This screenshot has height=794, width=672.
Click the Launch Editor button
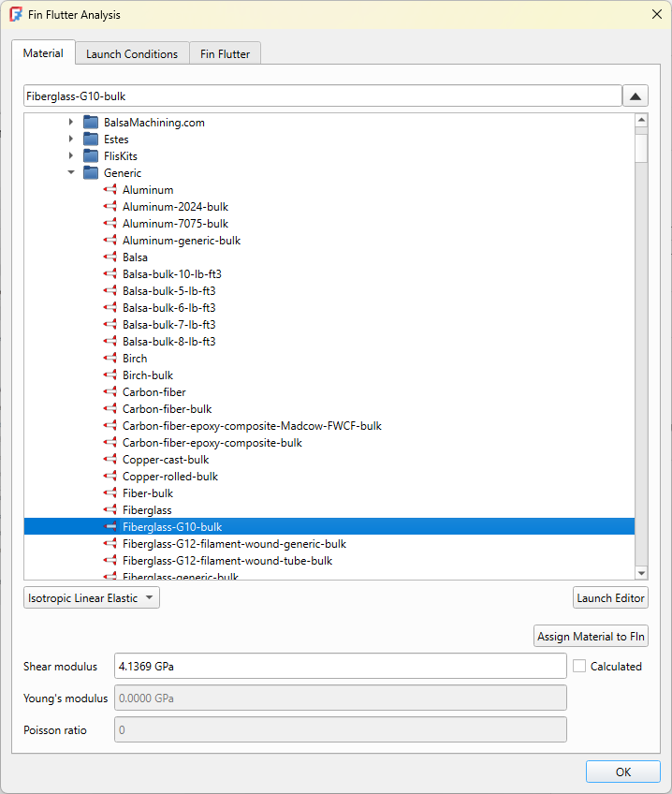tap(610, 598)
